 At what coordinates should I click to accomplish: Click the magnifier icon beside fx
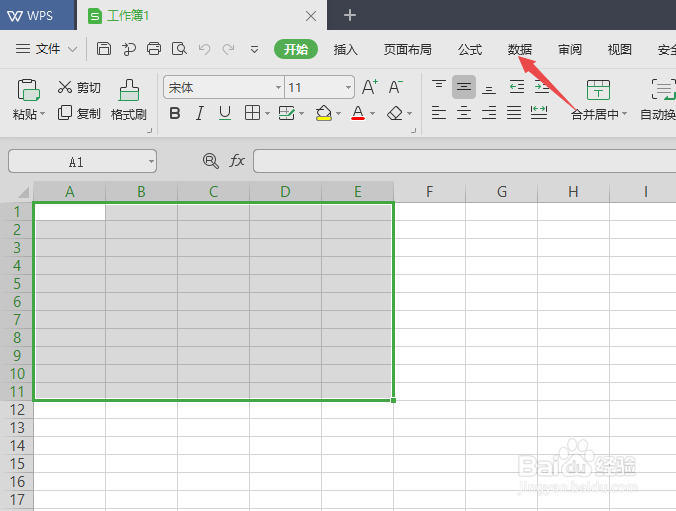tap(211, 161)
